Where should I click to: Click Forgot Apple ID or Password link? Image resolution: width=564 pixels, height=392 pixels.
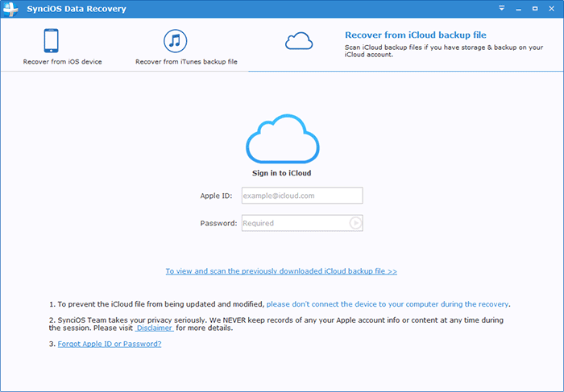click(x=110, y=344)
